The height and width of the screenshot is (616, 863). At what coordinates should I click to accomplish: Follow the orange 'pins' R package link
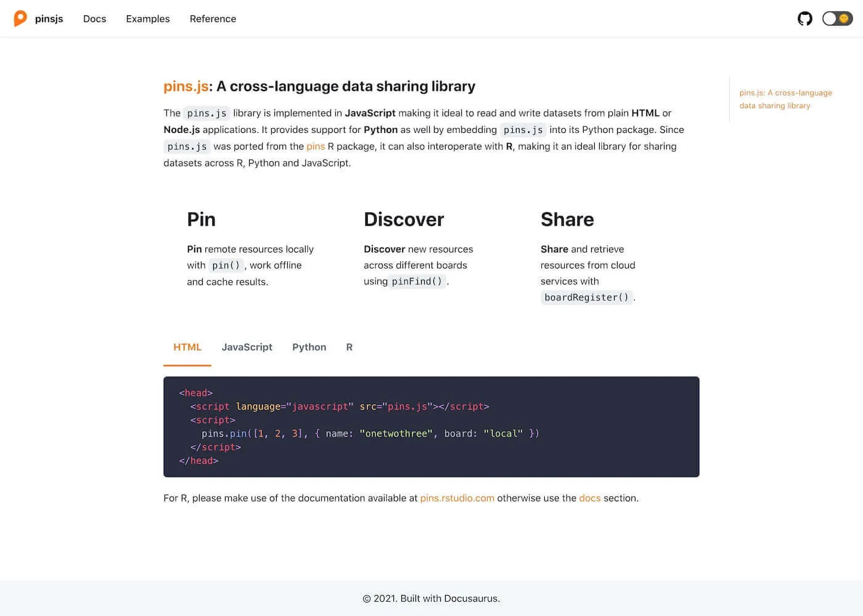[316, 147]
